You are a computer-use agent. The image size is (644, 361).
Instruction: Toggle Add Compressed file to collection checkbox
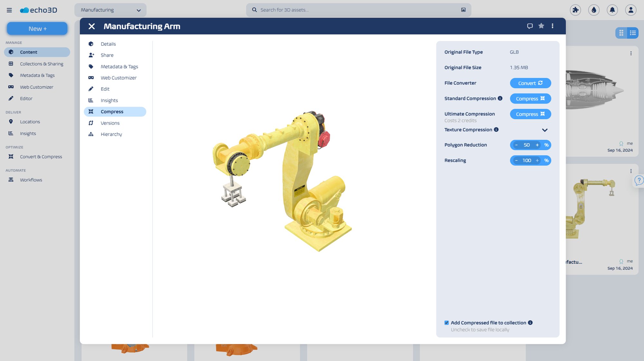447,323
